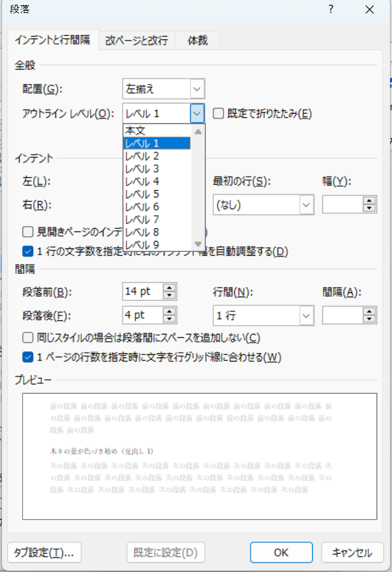Open the タブ設定 button

point(44,552)
